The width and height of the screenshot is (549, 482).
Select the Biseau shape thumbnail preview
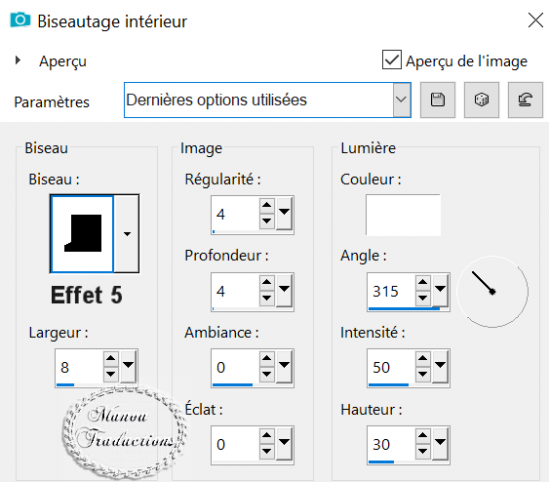83,233
